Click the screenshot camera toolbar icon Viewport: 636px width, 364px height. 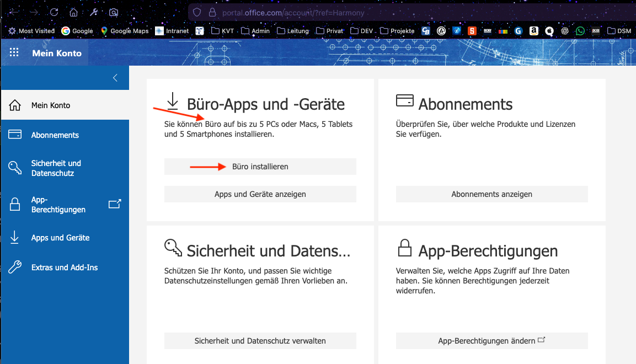click(114, 12)
